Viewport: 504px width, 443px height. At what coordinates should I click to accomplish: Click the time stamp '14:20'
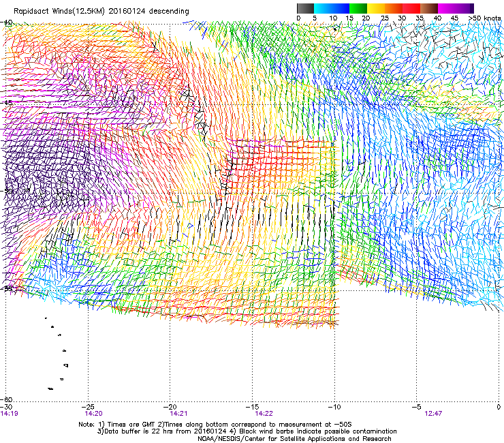pyautogui.click(x=93, y=414)
